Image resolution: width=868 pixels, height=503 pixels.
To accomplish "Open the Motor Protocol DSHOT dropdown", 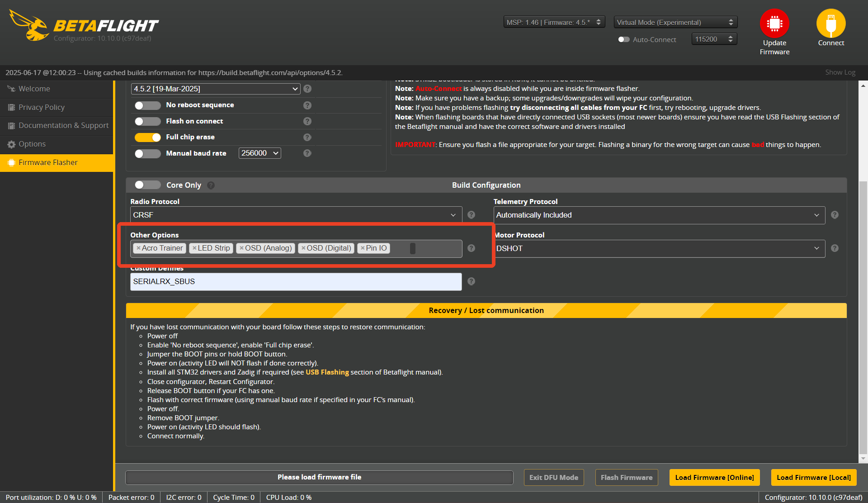I will [x=659, y=248].
